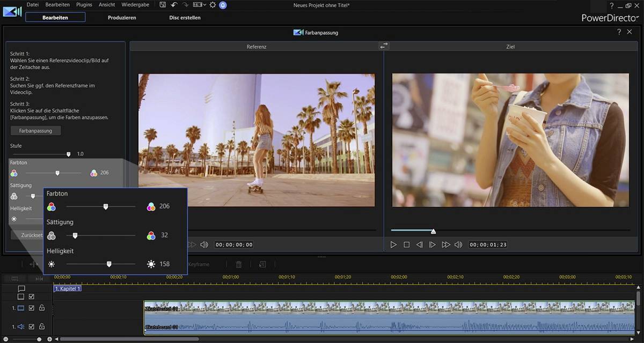Click the undo arrow icon
Screen dimensions: 644x343
coord(174,5)
